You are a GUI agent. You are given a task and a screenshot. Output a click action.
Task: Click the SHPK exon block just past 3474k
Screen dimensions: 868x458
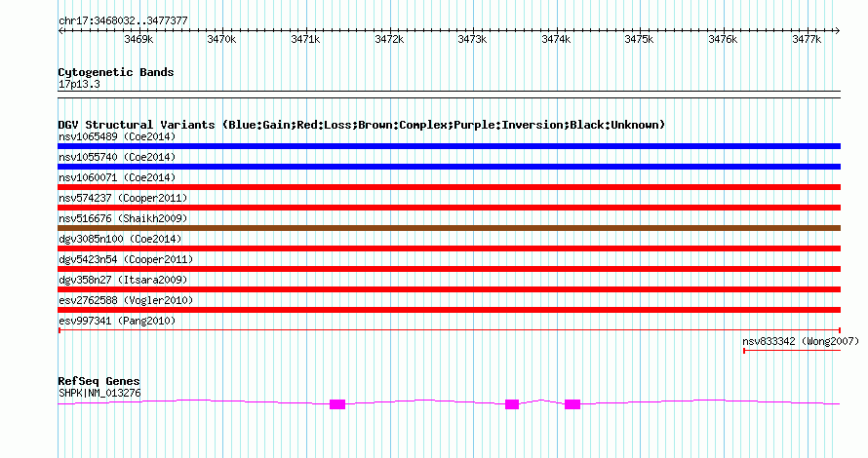[x=572, y=404]
